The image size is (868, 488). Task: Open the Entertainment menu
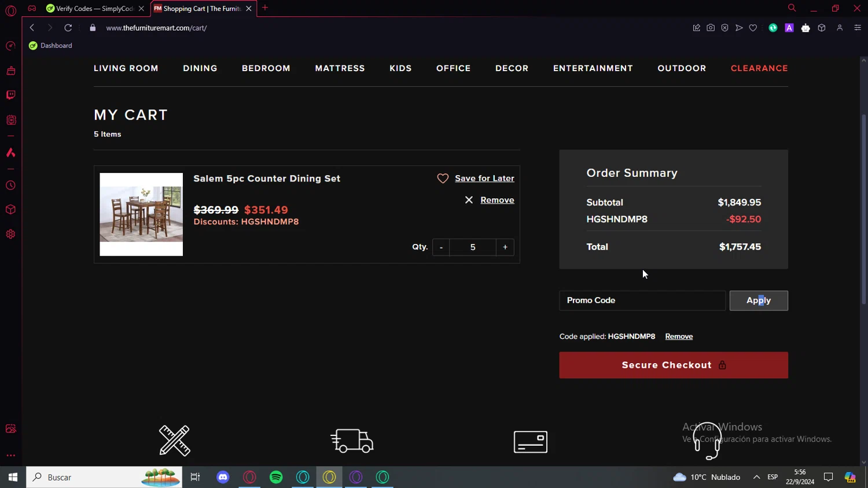[x=593, y=68]
